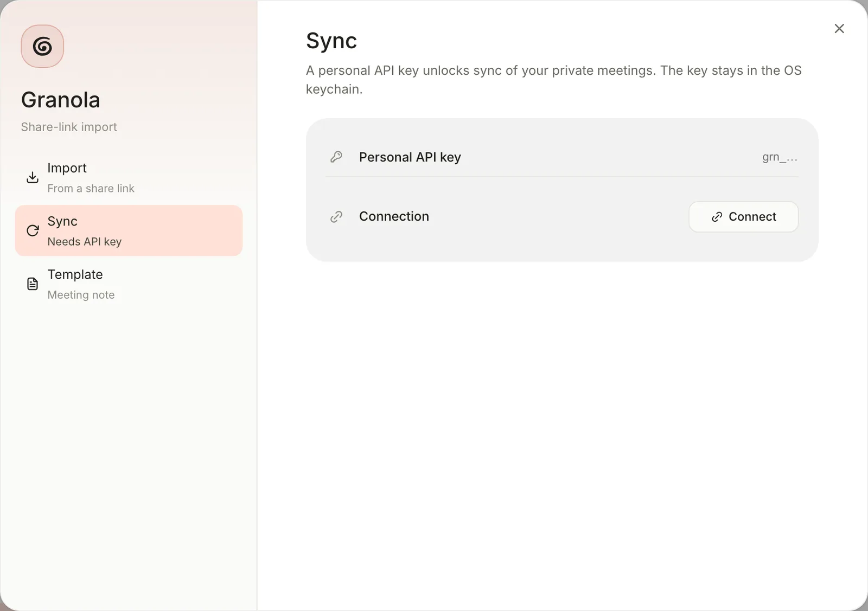Image resolution: width=868 pixels, height=611 pixels.
Task: Click the Template document icon
Action: (x=33, y=284)
